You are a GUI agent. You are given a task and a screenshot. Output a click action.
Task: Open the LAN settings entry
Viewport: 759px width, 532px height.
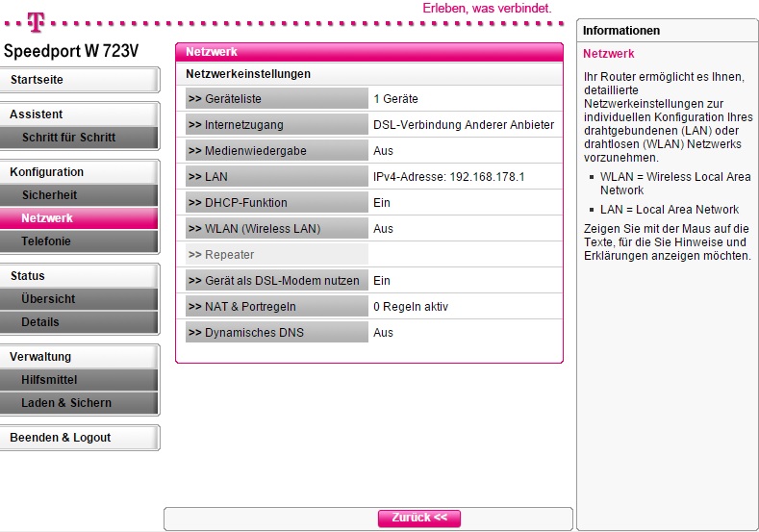276,177
